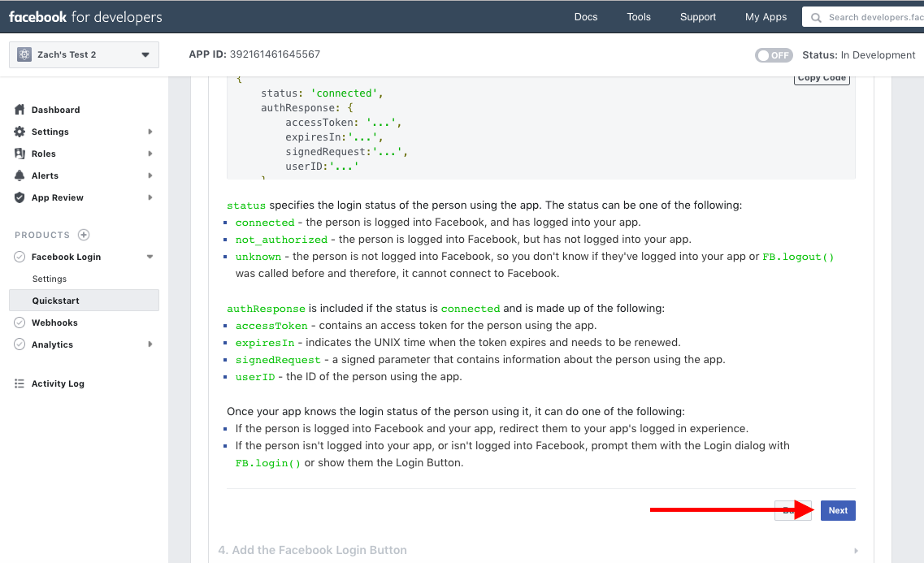Click the 'unknown' status term
The width and height of the screenshot is (924, 563).
click(x=258, y=257)
